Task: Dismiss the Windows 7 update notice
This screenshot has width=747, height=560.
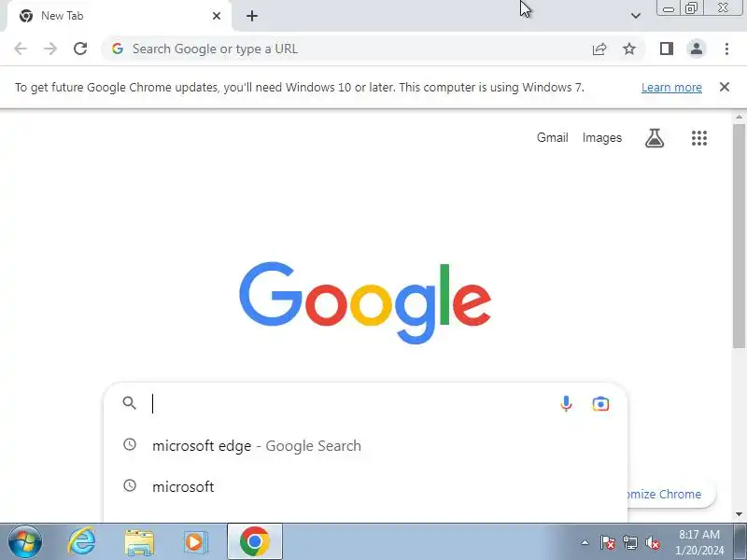Action: (x=725, y=87)
